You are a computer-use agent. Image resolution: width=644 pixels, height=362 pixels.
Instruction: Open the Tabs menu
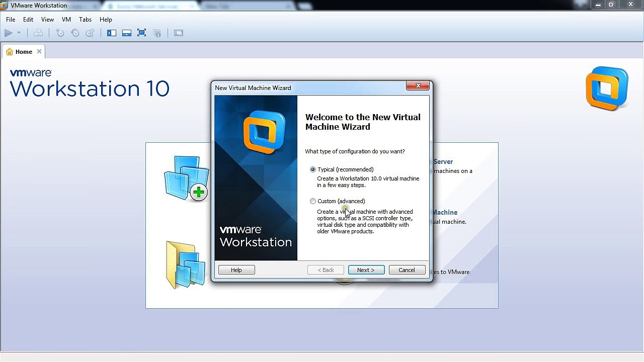pyautogui.click(x=85, y=20)
